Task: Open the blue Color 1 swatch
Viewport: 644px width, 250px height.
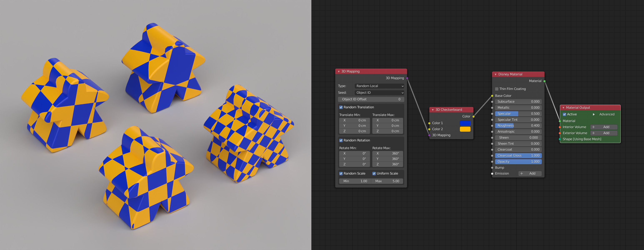Action: point(465,123)
